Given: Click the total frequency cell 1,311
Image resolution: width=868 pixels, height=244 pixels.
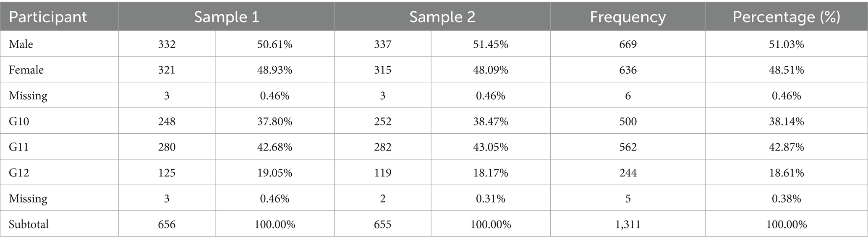Looking at the screenshot, I should click(x=627, y=224).
